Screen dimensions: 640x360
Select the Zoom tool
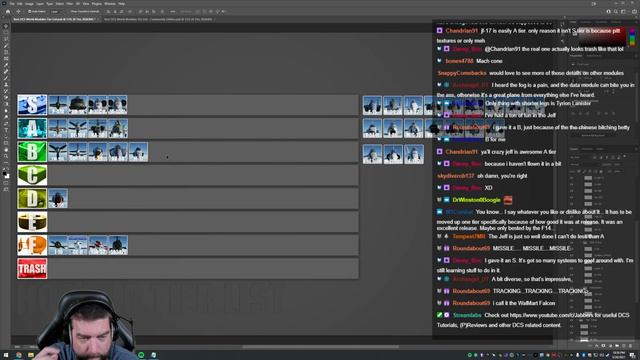pyautogui.click(x=6, y=156)
